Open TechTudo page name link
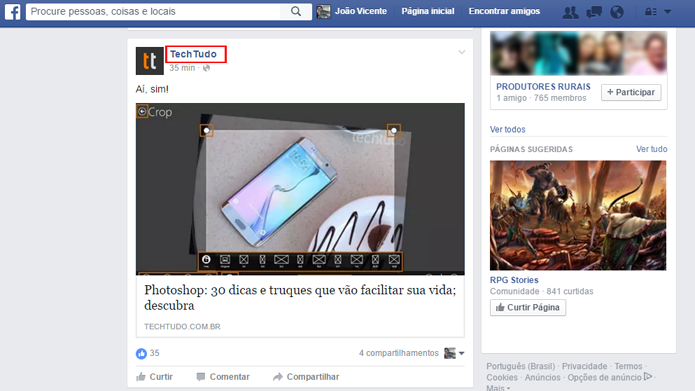This screenshot has width=695, height=391. pos(193,54)
